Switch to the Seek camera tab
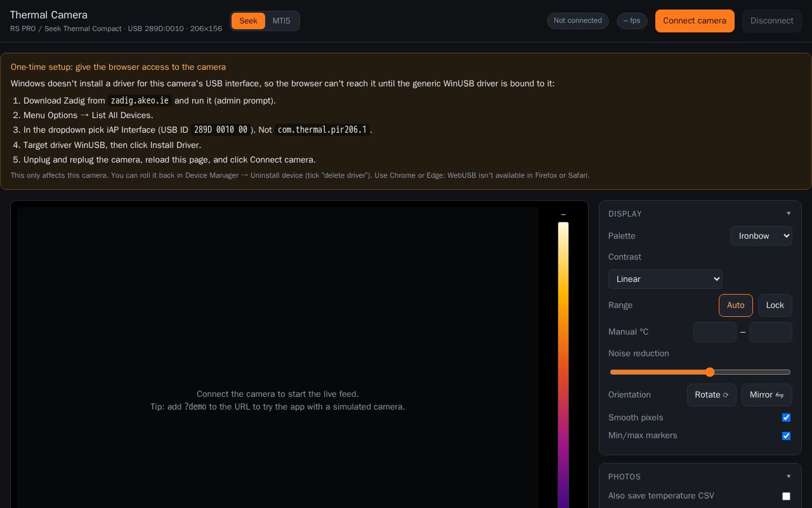This screenshot has height=508, width=812. tap(248, 21)
